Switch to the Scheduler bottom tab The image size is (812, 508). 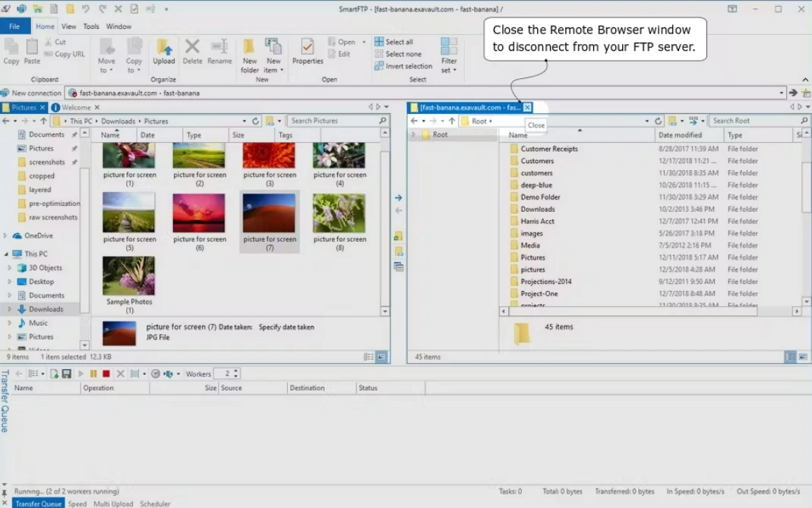point(155,504)
